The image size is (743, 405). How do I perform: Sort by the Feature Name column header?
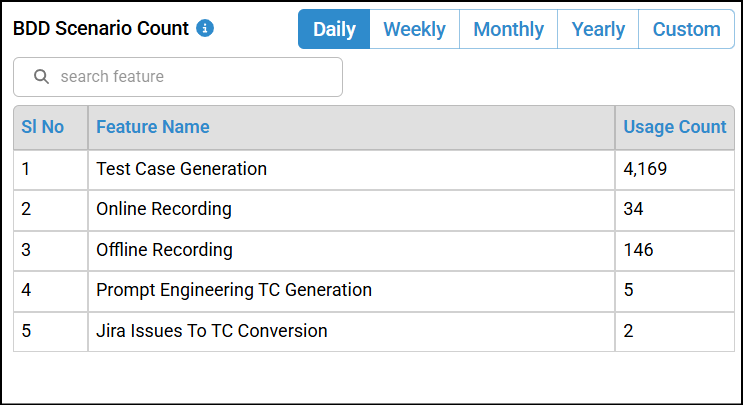(153, 127)
